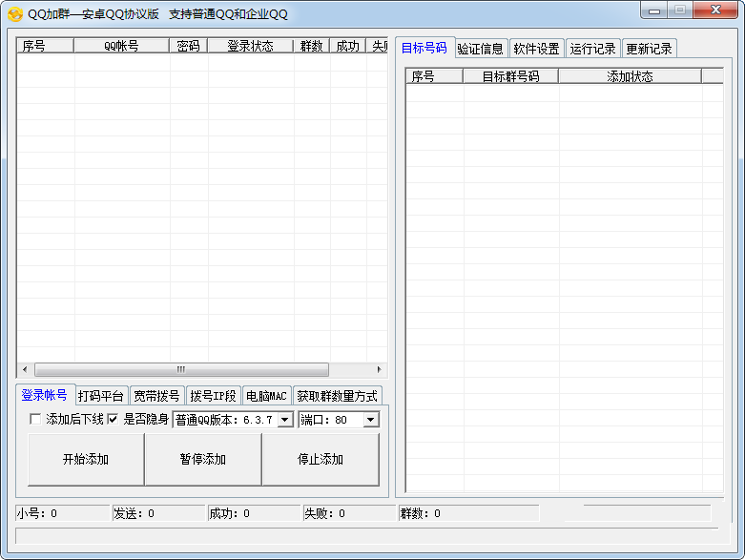Switch to the 目标号码 tab

424,48
